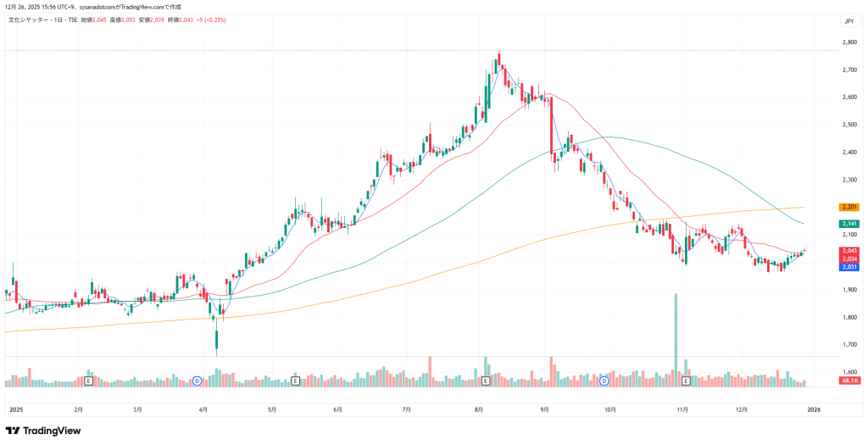Click the 2026 label on the time axis
868x445 pixels.
click(x=812, y=409)
